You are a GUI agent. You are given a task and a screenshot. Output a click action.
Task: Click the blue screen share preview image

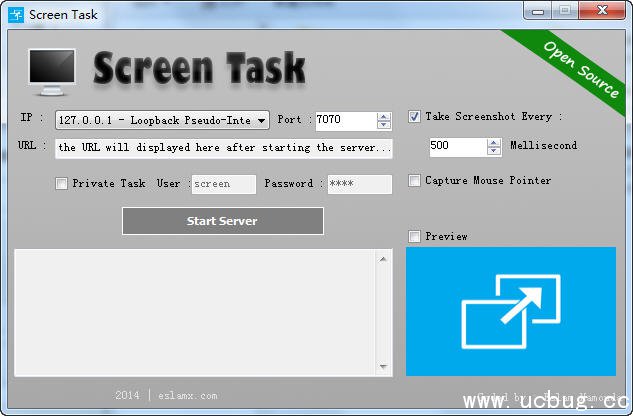(x=511, y=312)
